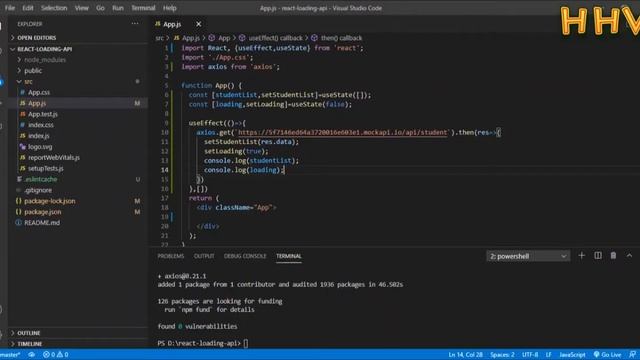Image resolution: width=640 pixels, height=360 pixels.
Task: Open the Selection menu
Action: tap(54, 8)
